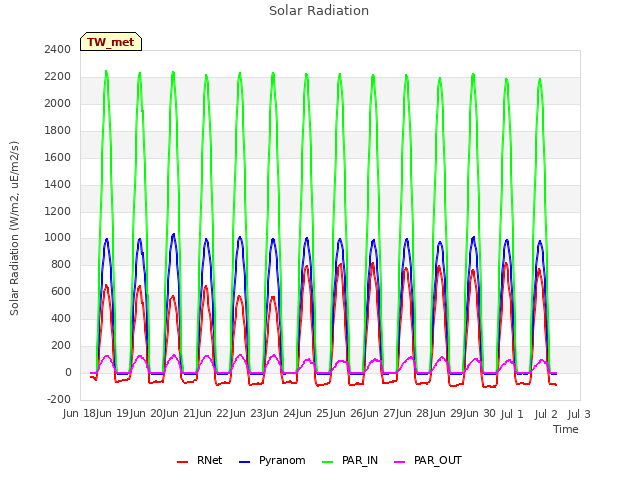Click the y-axis value 800

point(61,264)
